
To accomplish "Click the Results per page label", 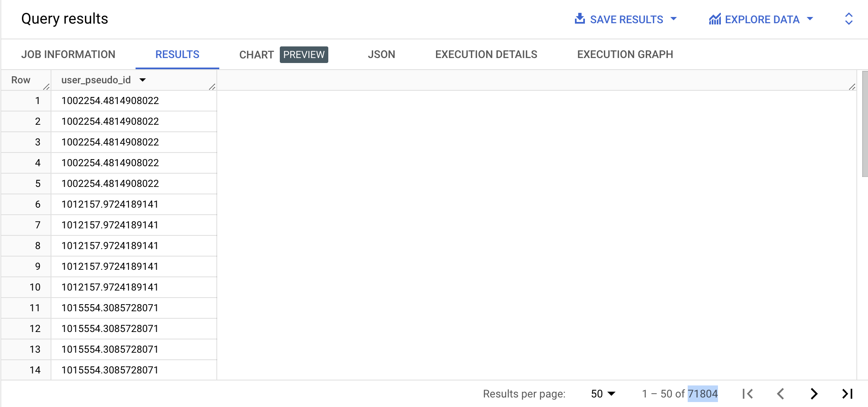I will pyautogui.click(x=524, y=394).
